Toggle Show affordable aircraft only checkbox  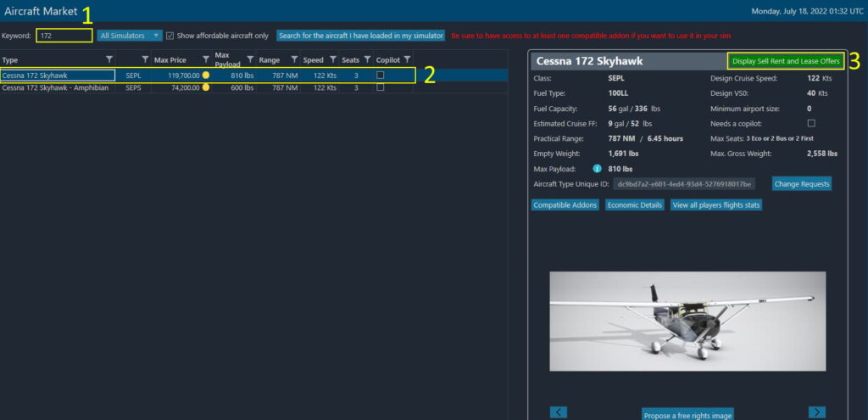tap(170, 36)
